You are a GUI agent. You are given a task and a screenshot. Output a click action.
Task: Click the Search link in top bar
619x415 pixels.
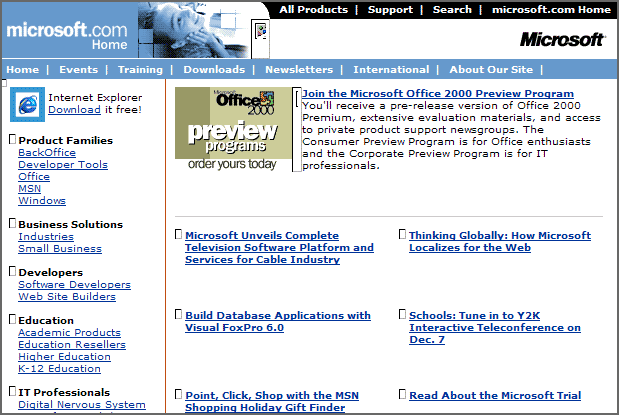pos(452,10)
